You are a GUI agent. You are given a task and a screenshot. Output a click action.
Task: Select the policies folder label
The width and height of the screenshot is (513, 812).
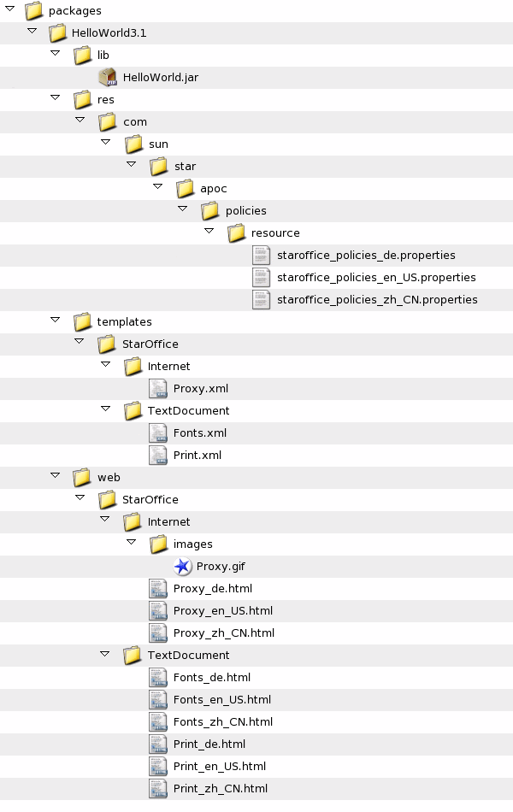click(x=245, y=211)
